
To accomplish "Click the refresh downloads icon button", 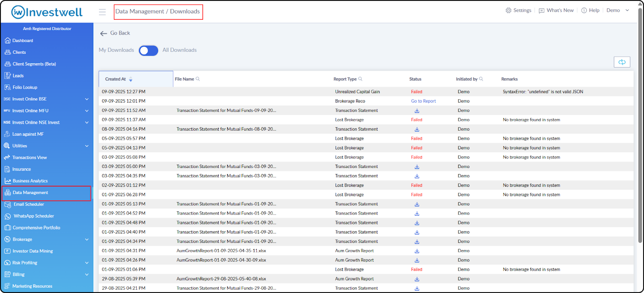I will 622,62.
